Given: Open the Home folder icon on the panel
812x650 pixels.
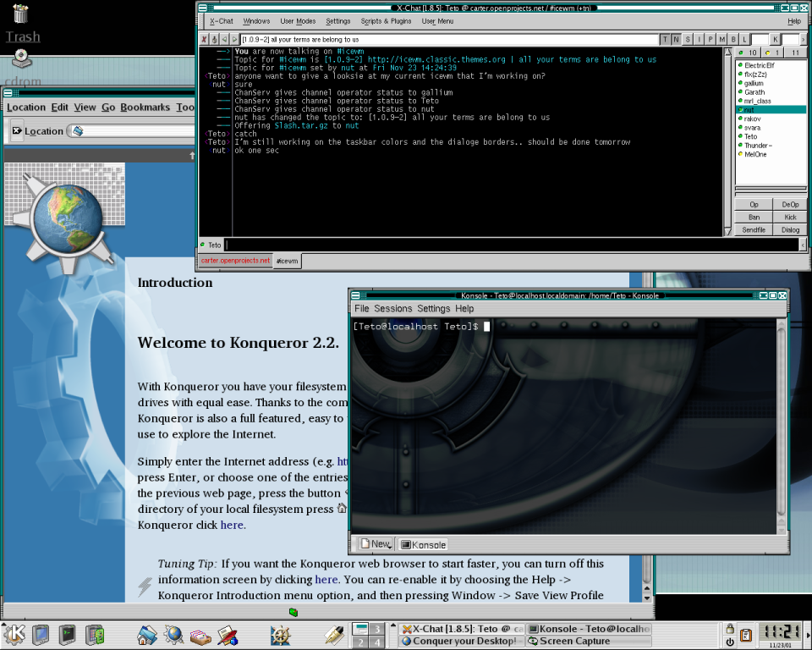Looking at the screenshot, I should point(147,635).
